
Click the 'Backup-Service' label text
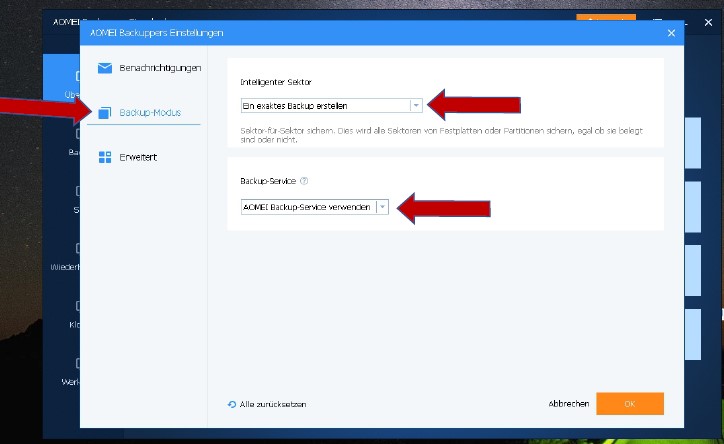[x=268, y=181]
